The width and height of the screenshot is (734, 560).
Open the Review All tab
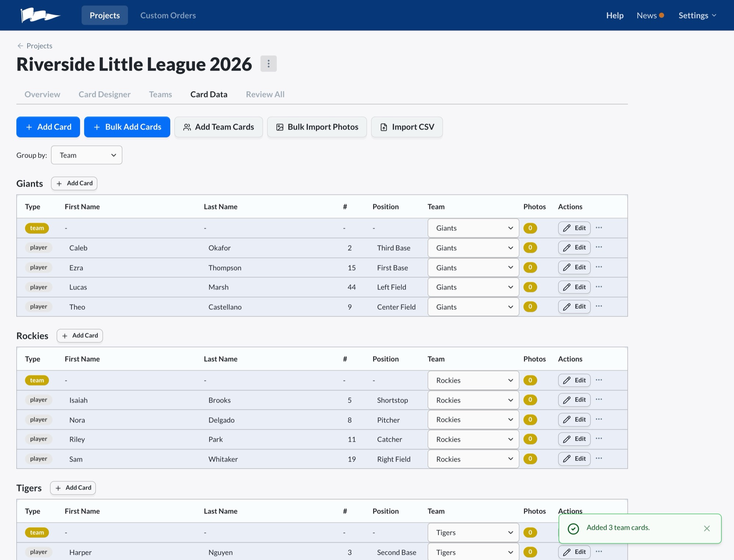[265, 94]
